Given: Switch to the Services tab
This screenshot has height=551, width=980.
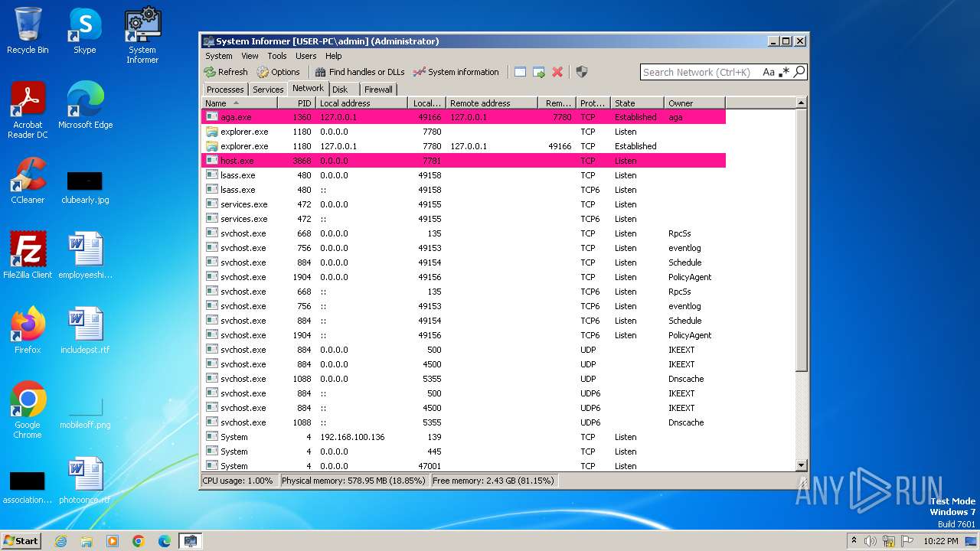Looking at the screenshot, I should 268,90.
